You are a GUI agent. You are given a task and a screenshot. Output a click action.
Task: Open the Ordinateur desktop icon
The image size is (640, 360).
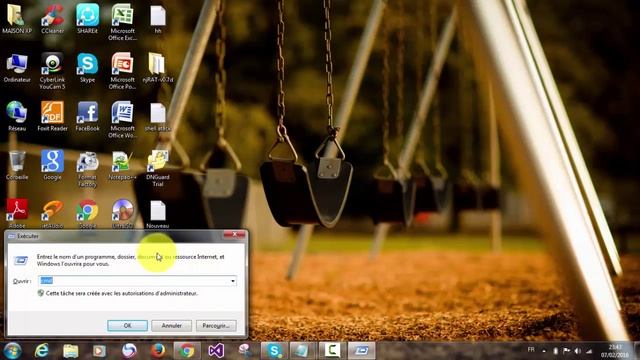(17, 68)
